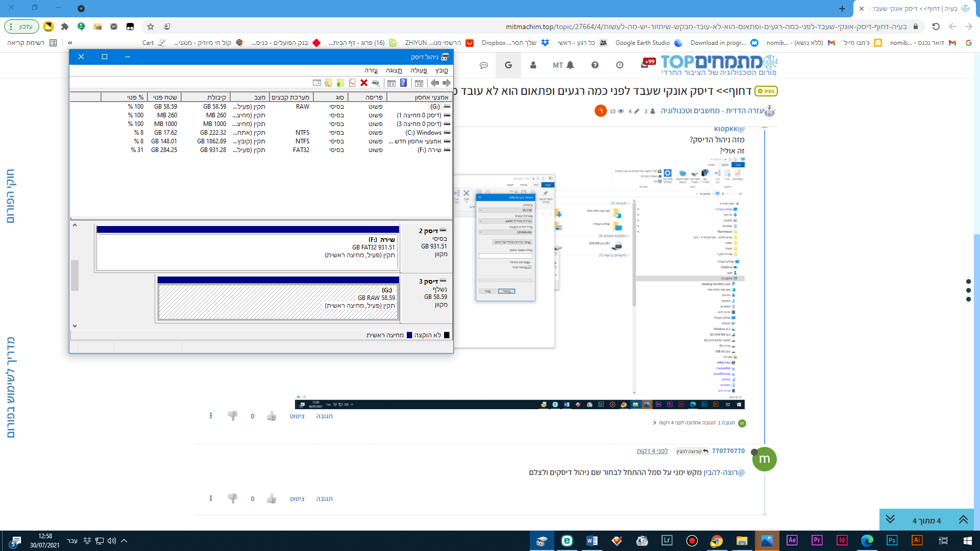Click thumbs-down on the 770770770 post

tap(233, 498)
